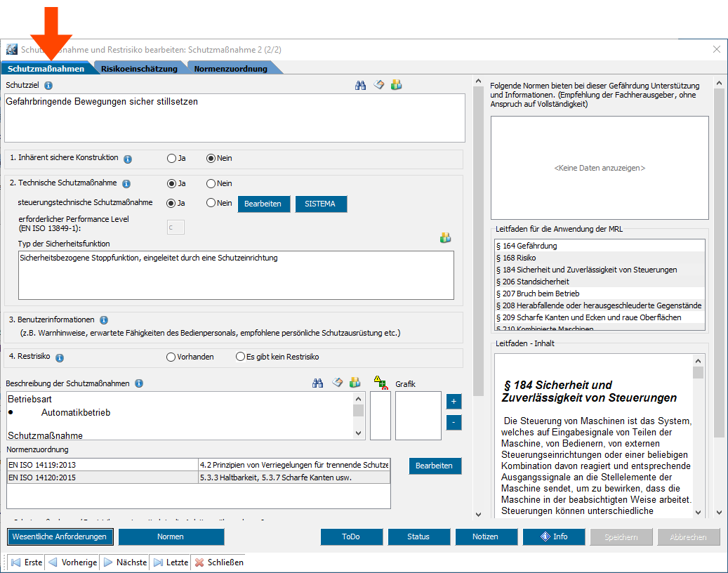The width and height of the screenshot is (728, 573).
Task: Click the plus button to add Grafik
Action: click(454, 402)
